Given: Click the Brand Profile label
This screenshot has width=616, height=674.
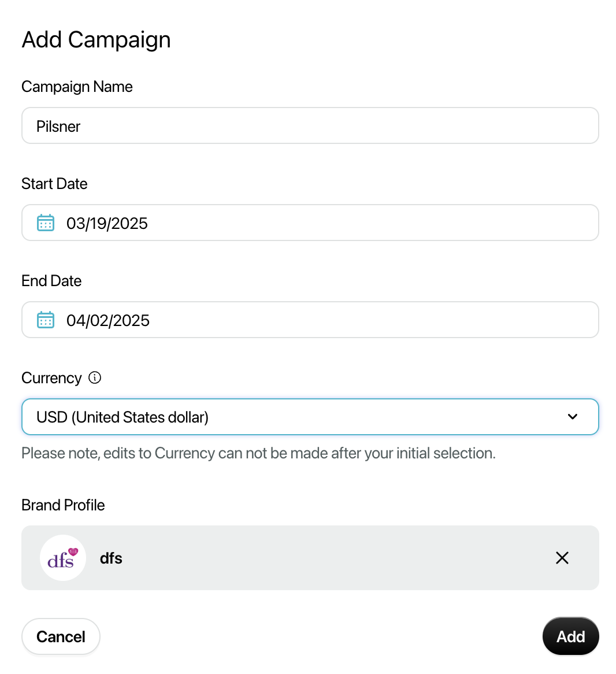Looking at the screenshot, I should pos(63,505).
